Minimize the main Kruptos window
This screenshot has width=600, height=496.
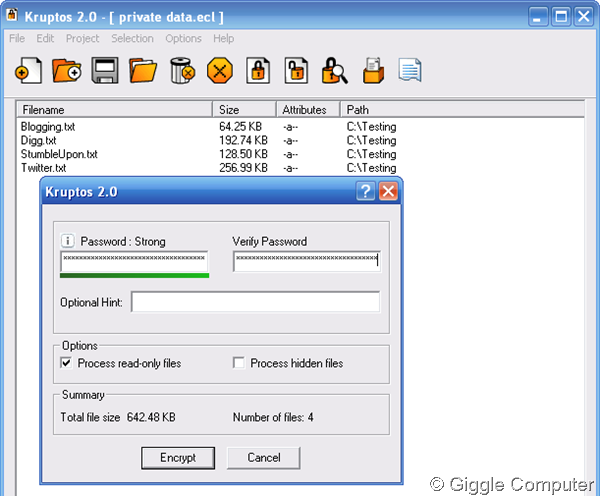[538, 16]
